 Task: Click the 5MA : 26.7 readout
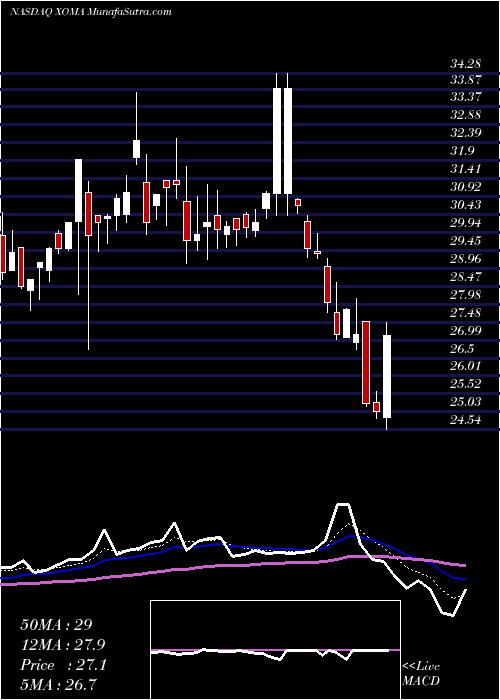[59, 685]
